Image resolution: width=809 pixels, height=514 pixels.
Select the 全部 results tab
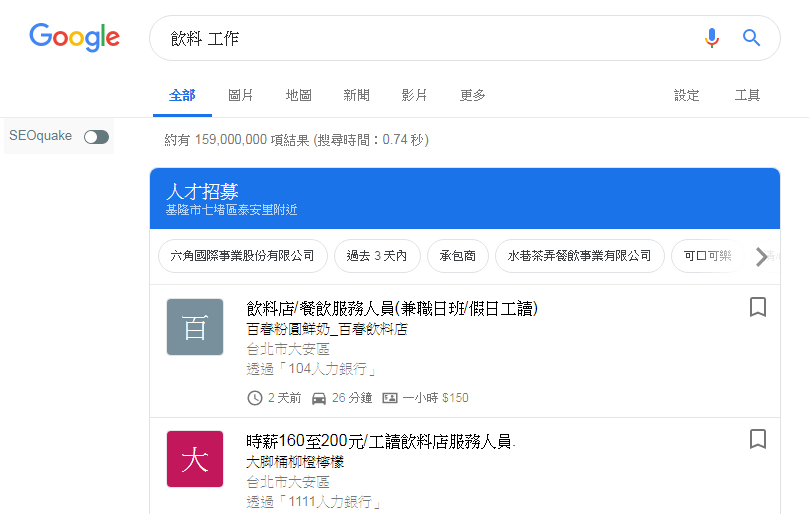pyautogui.click(x=182, y=95)
